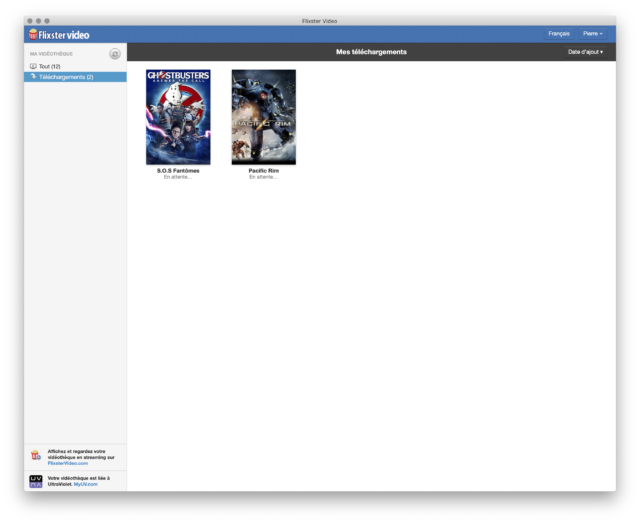Open the Français language selector
Image resolution: width=640 pixels, height=523 pixels.
pyautogui.click(x=559, y=33)
